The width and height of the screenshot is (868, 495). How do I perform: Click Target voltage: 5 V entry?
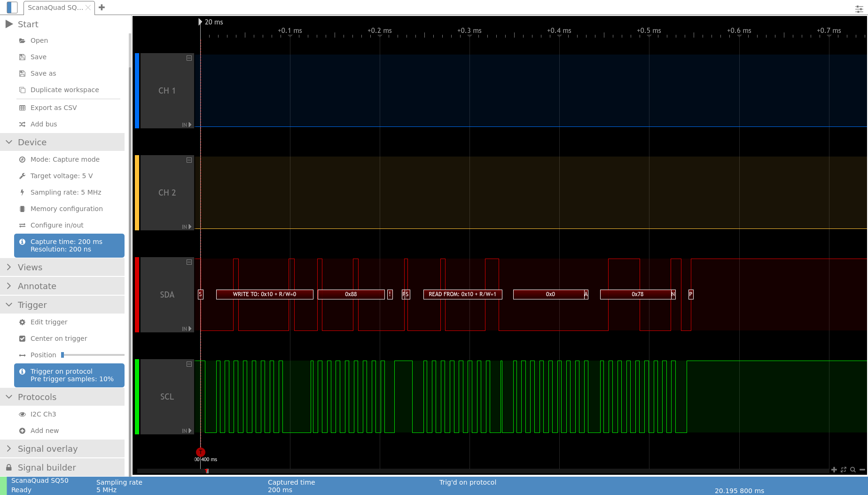62,176
